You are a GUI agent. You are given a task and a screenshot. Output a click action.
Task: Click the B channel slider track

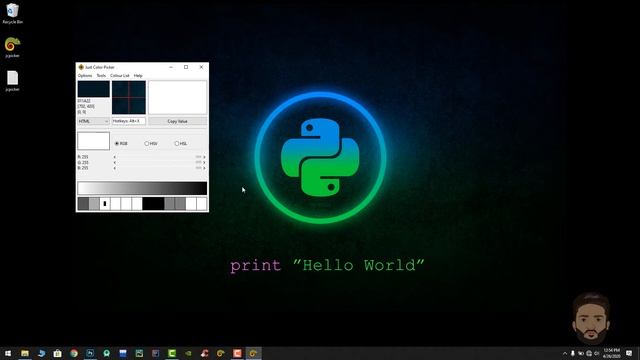(x=159, y=168)
